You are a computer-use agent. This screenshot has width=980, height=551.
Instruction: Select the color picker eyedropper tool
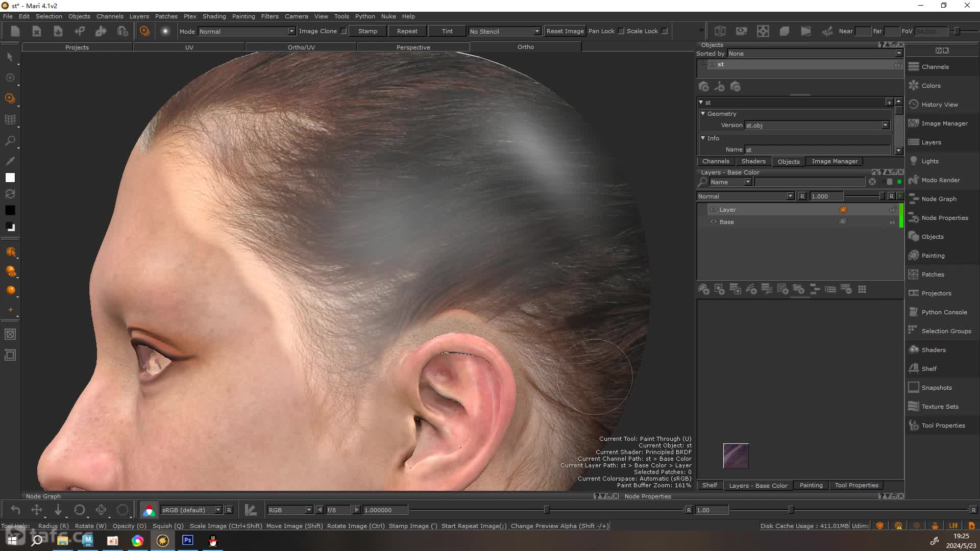pyautogui.click(x=10, y=161)
